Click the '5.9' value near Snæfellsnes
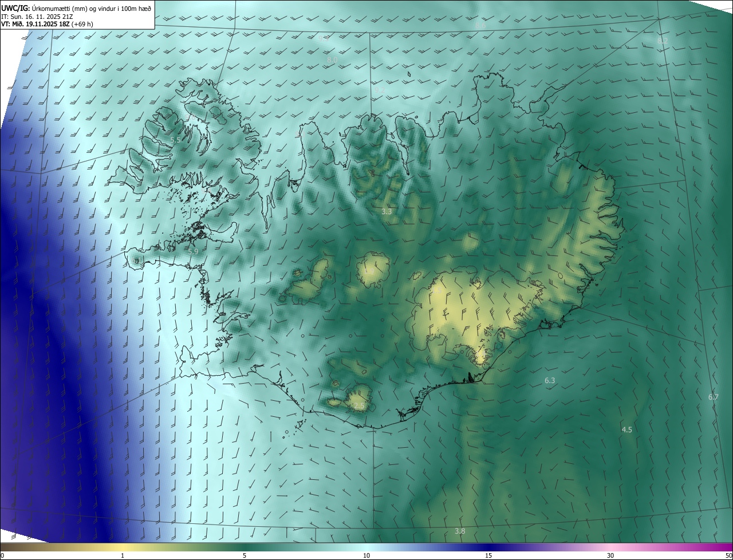The height and width of the screenshot is (560, 733). 193,251
